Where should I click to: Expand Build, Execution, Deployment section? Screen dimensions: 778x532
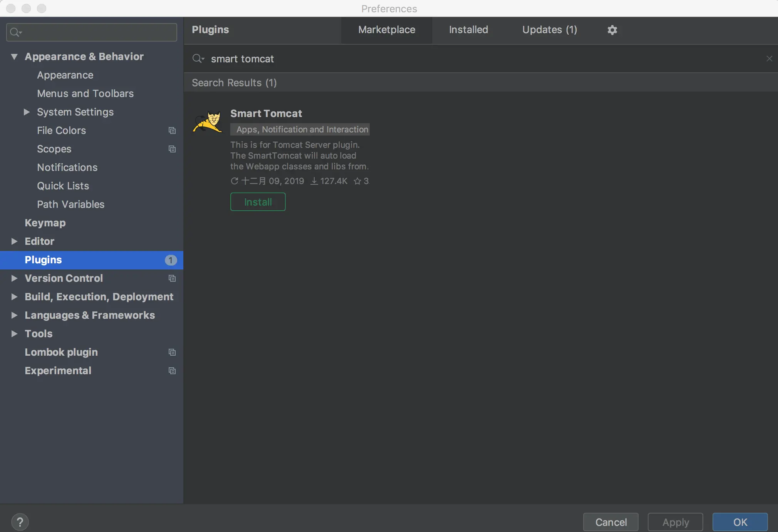point(14,297)
